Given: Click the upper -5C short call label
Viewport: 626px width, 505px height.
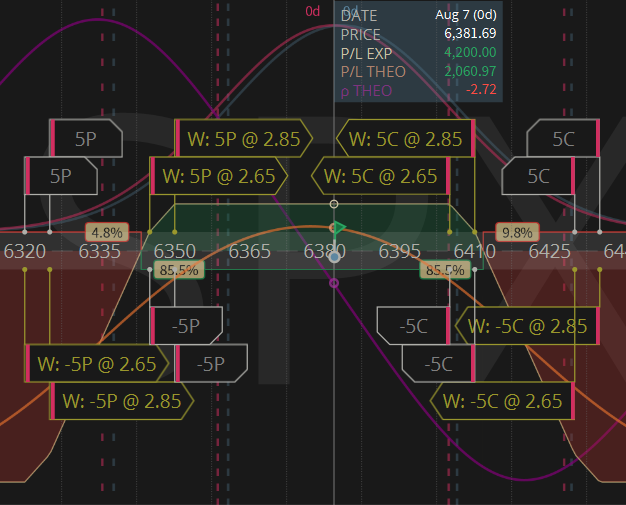Looking at the screenshot, I should [x=414, y=326].
